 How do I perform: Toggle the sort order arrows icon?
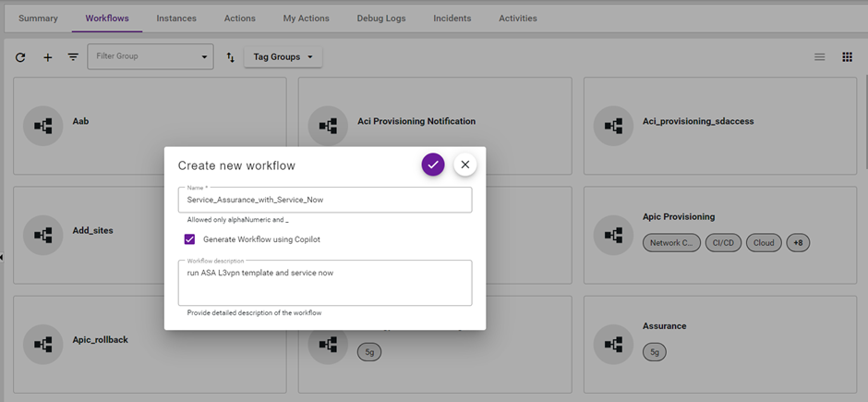(231, 57)
